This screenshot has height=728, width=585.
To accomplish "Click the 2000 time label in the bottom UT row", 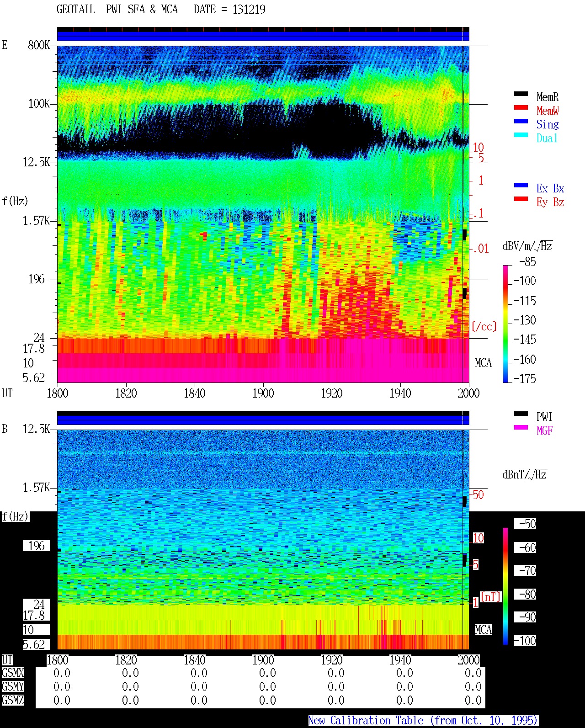I will [x=469, y=660].
